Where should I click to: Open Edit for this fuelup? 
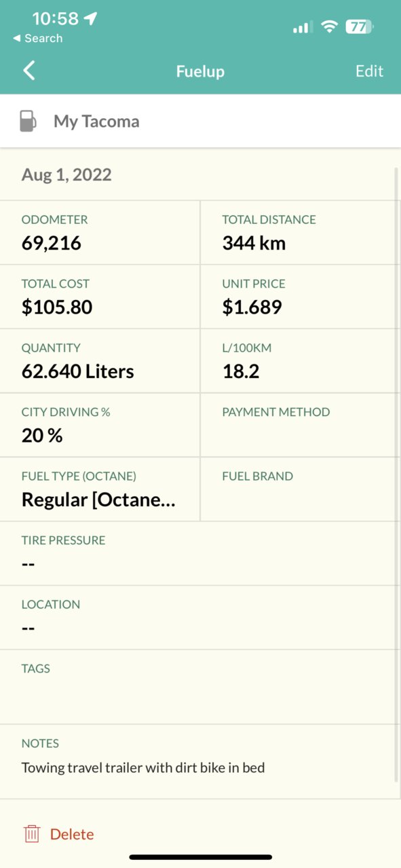(x=369, y=71)
